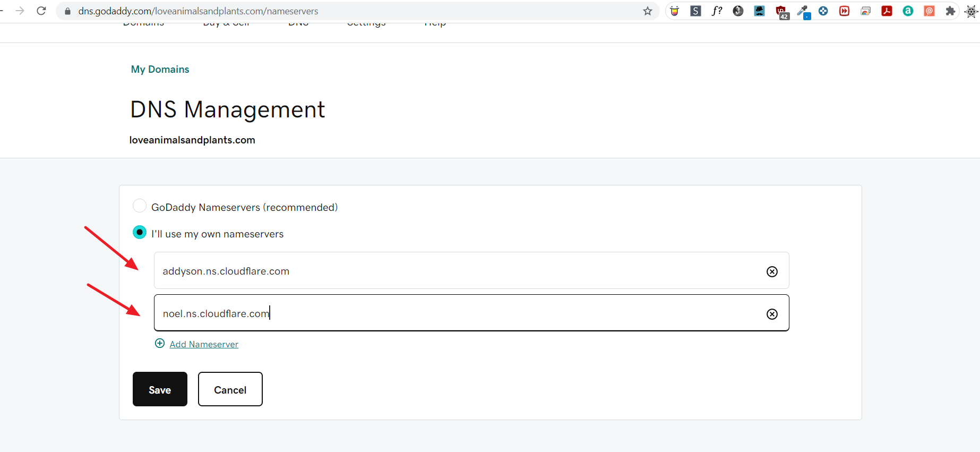The height and width of the screenshot is (452, 980).
Task: Open the blue round cross extension
Action: [x=823, y=11]
